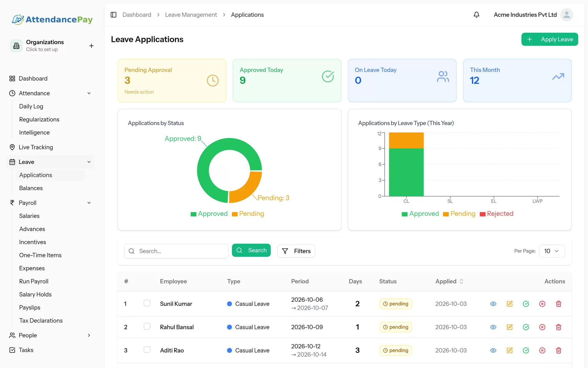The width and height of the screenshot is (588, 368).
Task: Select Sunil Kumar's row checkbox
Action: [x=147, y=303]
